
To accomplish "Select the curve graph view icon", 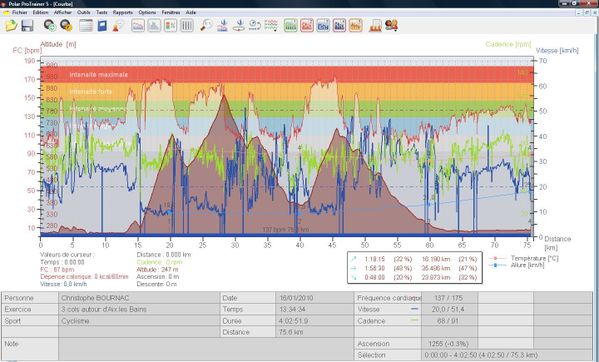I will (x=138, y=26).
